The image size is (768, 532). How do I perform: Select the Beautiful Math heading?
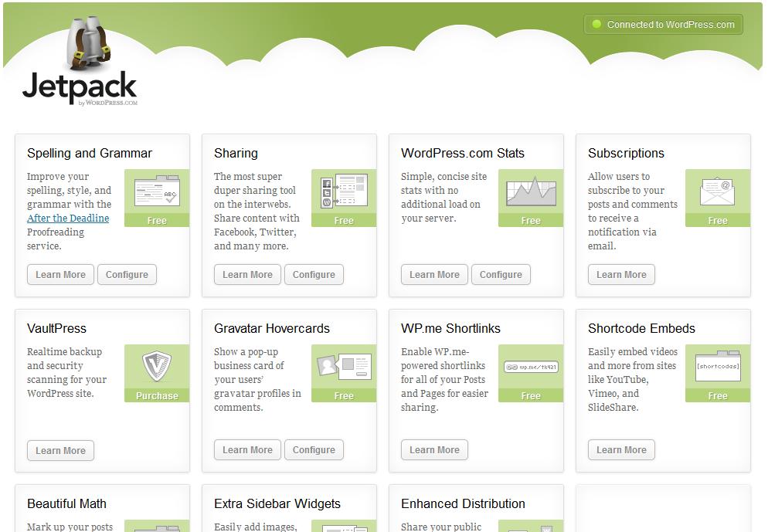click(x=66, y=503)
